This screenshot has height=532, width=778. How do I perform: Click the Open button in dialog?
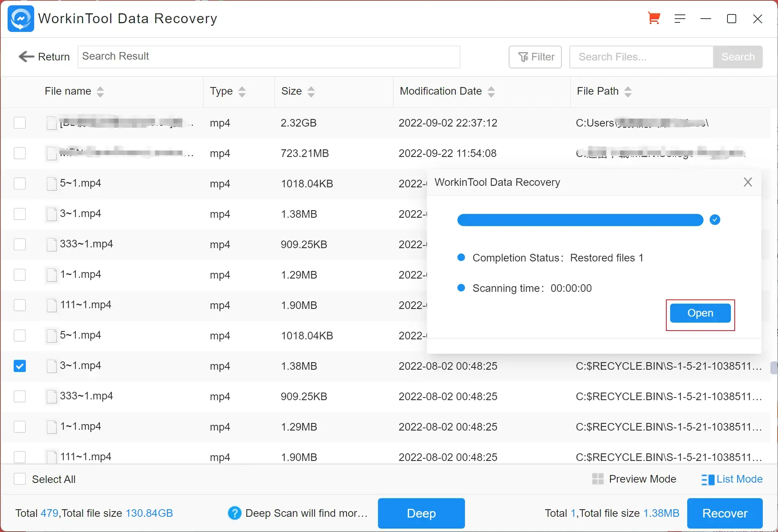pos(700,313)
